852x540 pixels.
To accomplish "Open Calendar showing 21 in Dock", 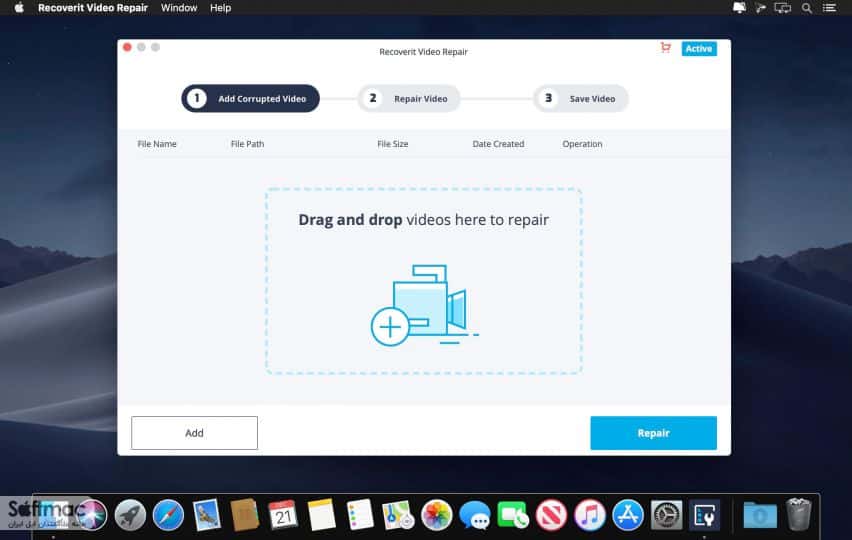I will [283, 514].
